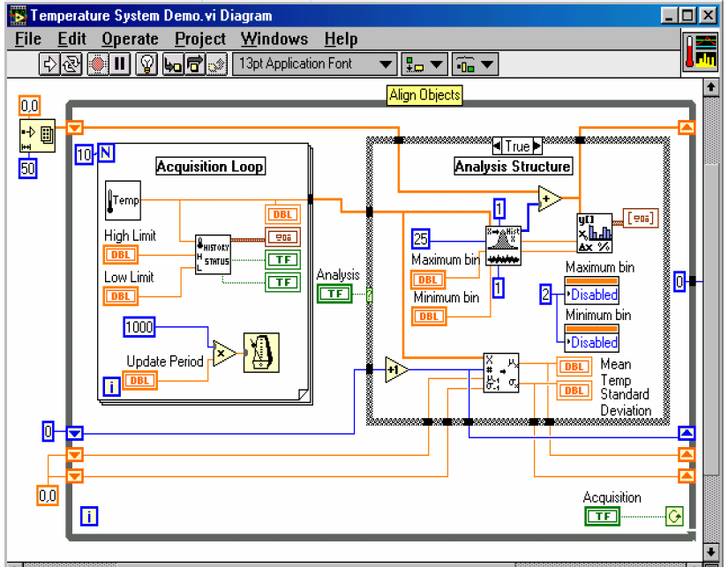Click the Run Continuously button

[71, 63]
